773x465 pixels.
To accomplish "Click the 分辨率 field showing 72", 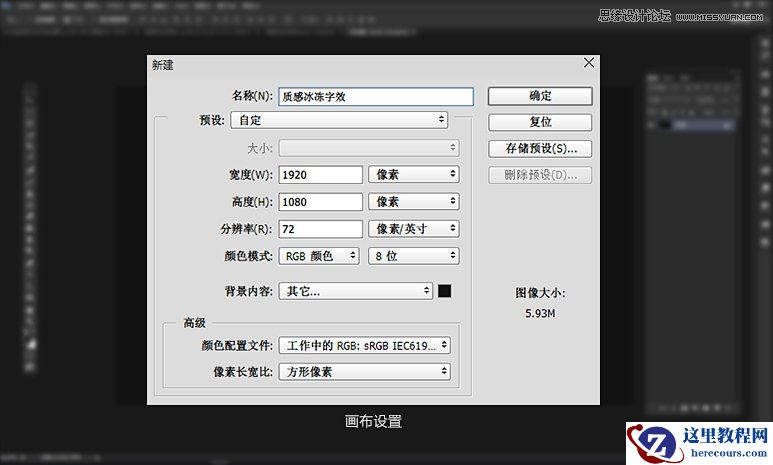I will click(320, 229).
